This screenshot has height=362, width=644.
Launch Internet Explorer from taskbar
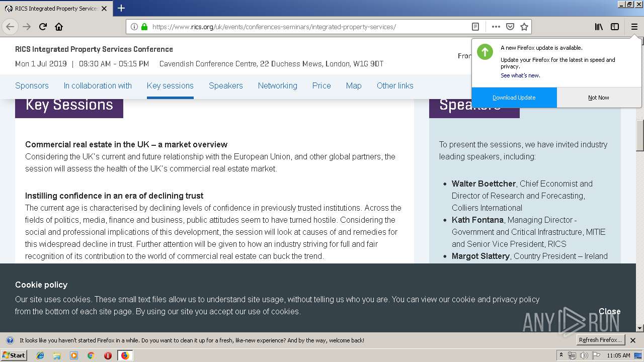(40, 355)
